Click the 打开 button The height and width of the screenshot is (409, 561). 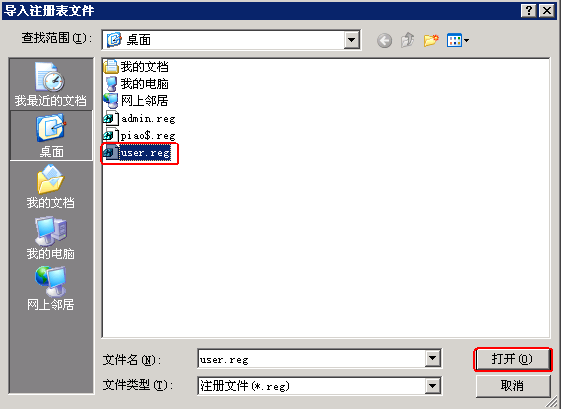pyautogui.click(x=513, y=359)
